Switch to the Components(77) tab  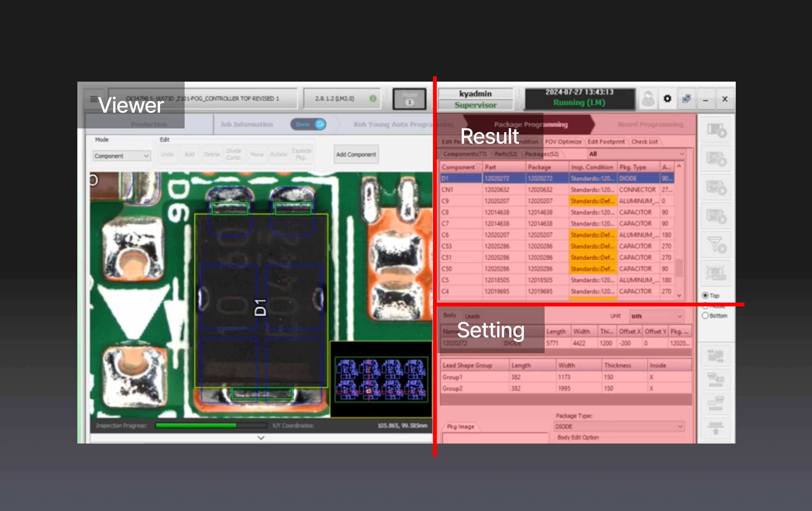[x=465, y=154]
